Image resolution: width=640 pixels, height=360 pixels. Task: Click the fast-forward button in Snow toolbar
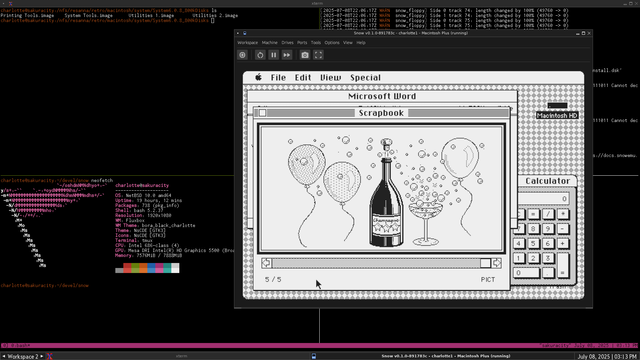(x=287, y=55)
